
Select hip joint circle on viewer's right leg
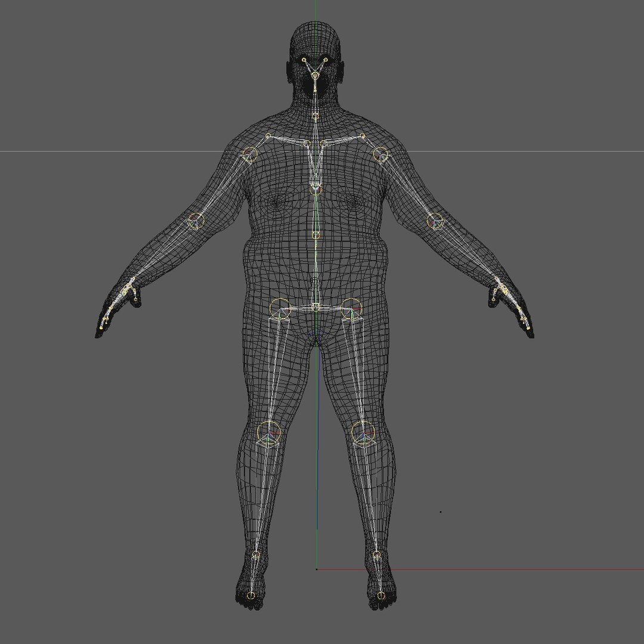click(351, 309)
